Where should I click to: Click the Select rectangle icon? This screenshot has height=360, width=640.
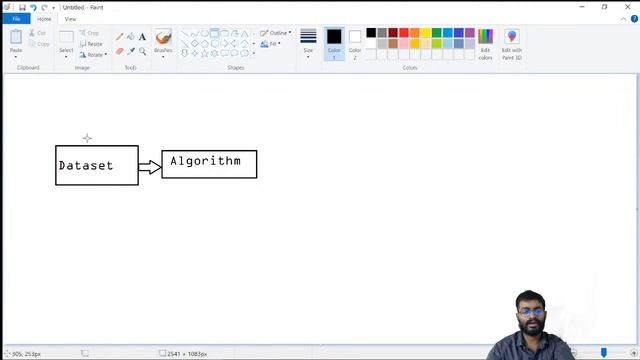(66, 37)
